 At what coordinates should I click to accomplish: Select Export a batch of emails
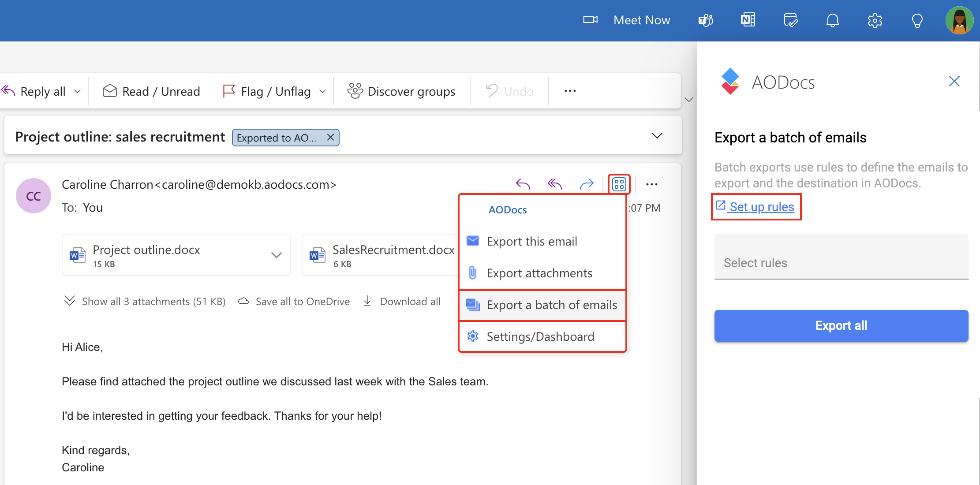pyautogui.click(x=542, y=305)
